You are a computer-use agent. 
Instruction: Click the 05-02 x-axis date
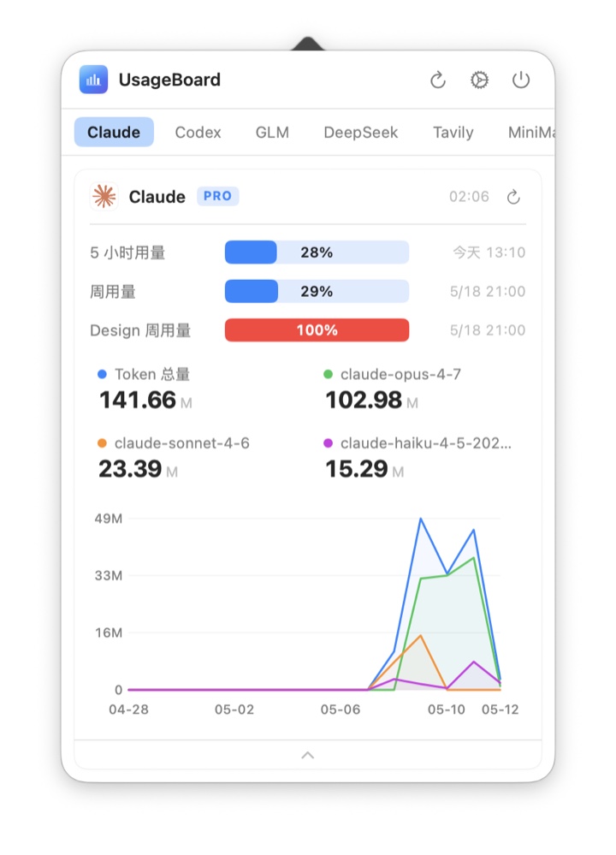coord(234,710)
